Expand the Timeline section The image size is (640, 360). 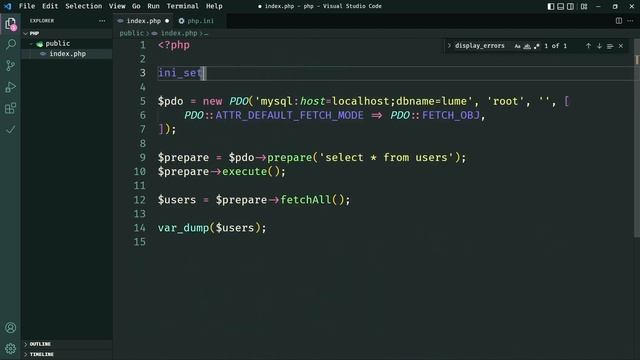click(67, 354)
